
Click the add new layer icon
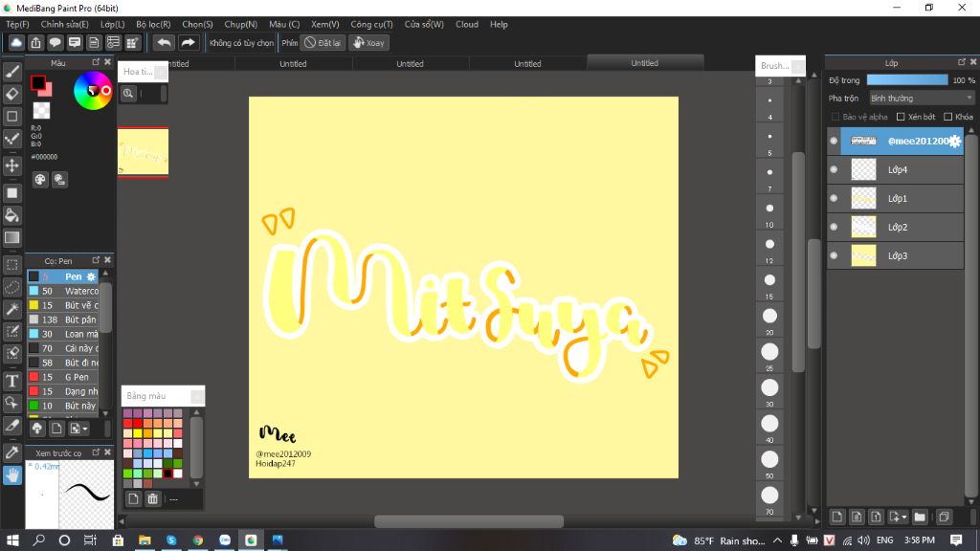(836, 517)
